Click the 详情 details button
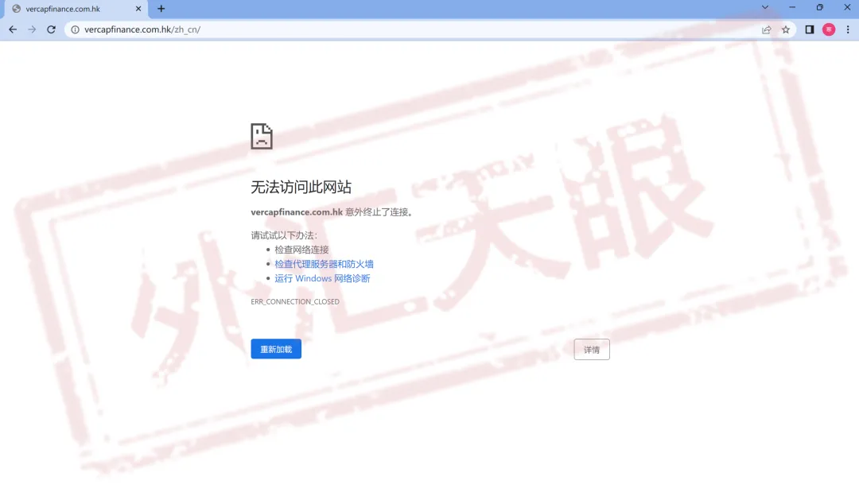859x504 pixels. click(x=592, y=350)
